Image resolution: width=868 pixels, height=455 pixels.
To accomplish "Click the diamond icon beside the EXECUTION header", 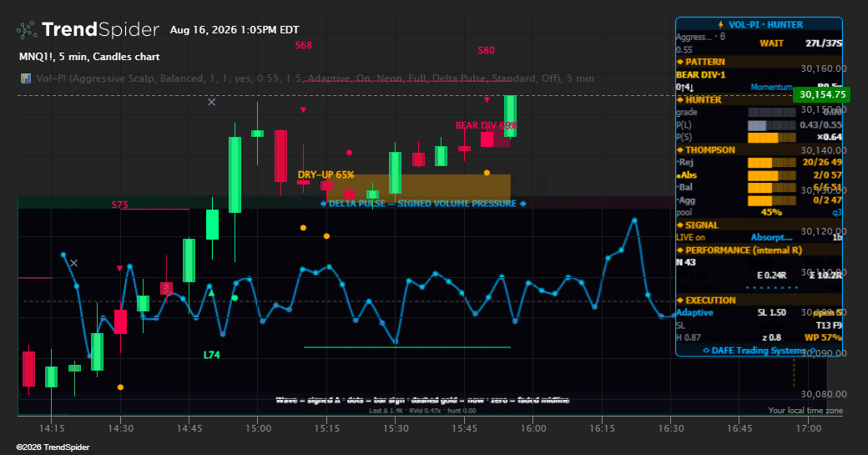I will pyautogui.click(x=680, y=301).
